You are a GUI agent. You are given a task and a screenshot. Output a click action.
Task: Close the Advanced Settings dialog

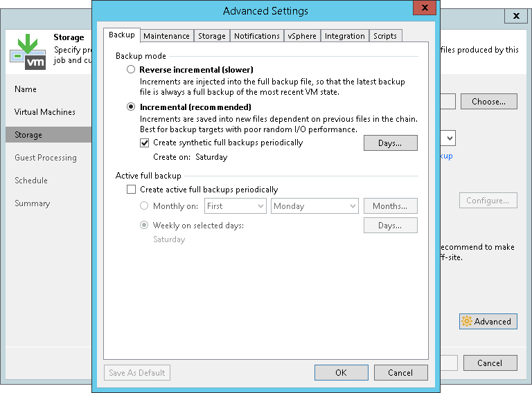click(x=425, y=8)
